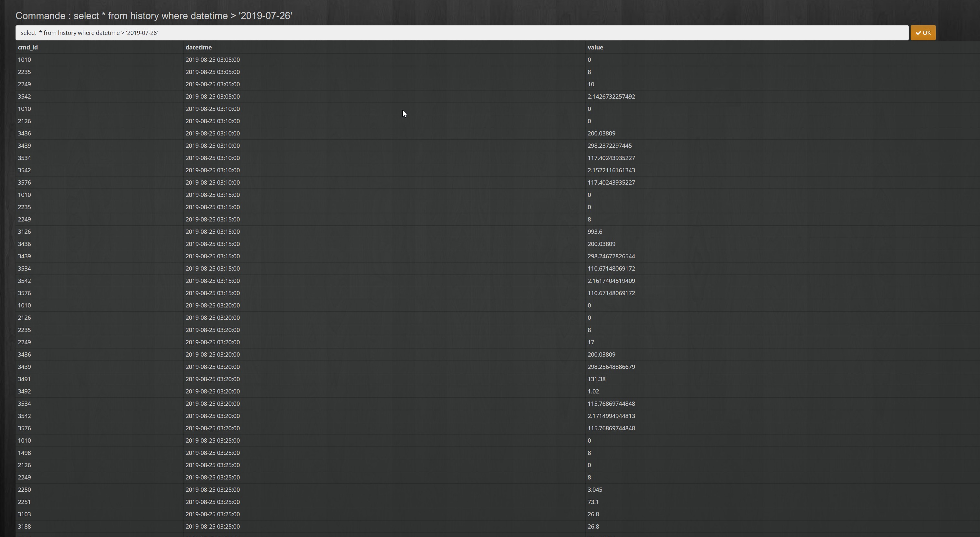Click the value column header
The height and width of the screenshot is (537, 980).
coord(595,47)
